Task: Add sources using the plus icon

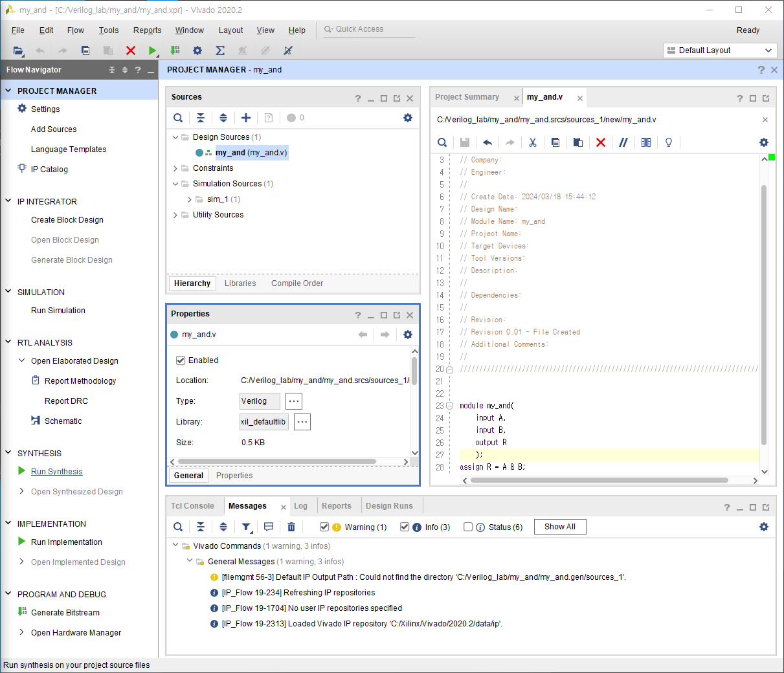Action: tap(246, 118)
